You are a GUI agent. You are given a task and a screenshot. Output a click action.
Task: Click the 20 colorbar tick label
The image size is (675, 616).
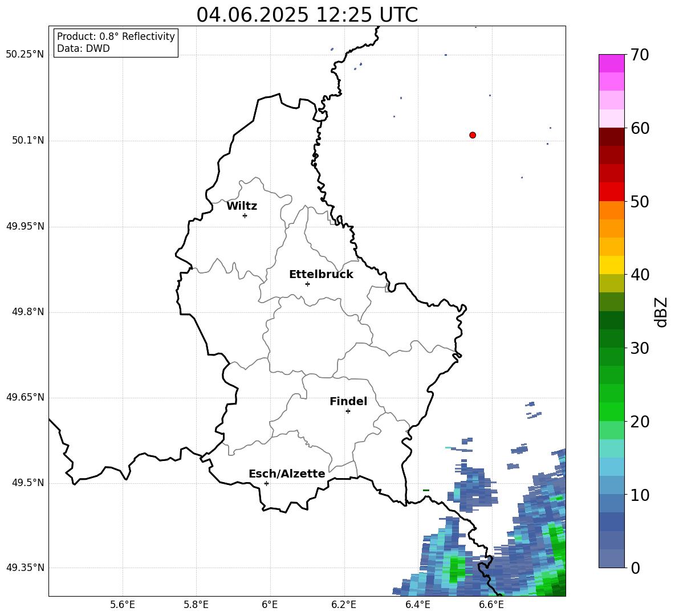click(640, 422)
